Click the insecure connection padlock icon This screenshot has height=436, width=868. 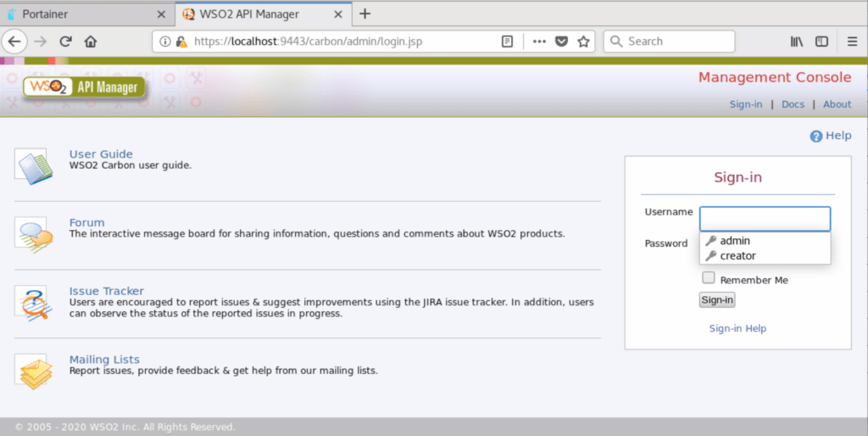coord(181,42)
